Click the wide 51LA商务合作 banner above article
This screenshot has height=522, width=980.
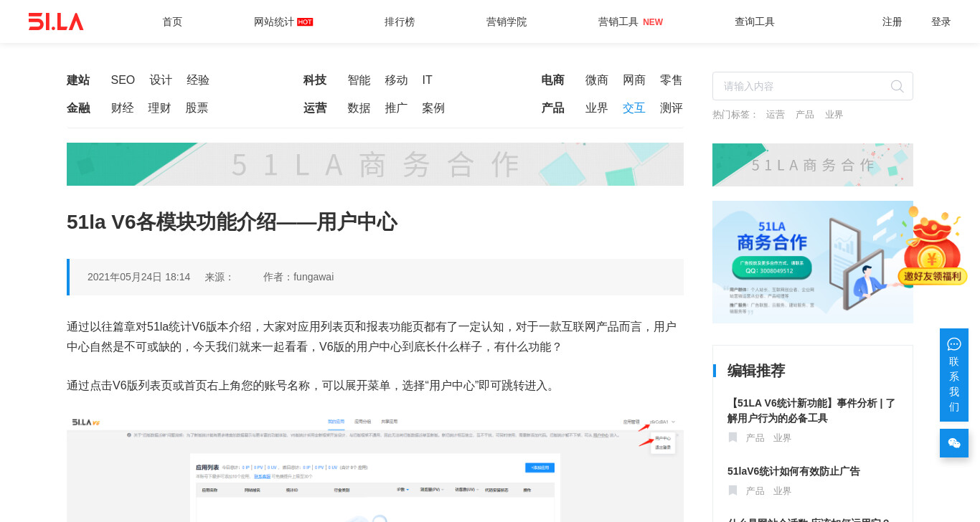[375, 164]
